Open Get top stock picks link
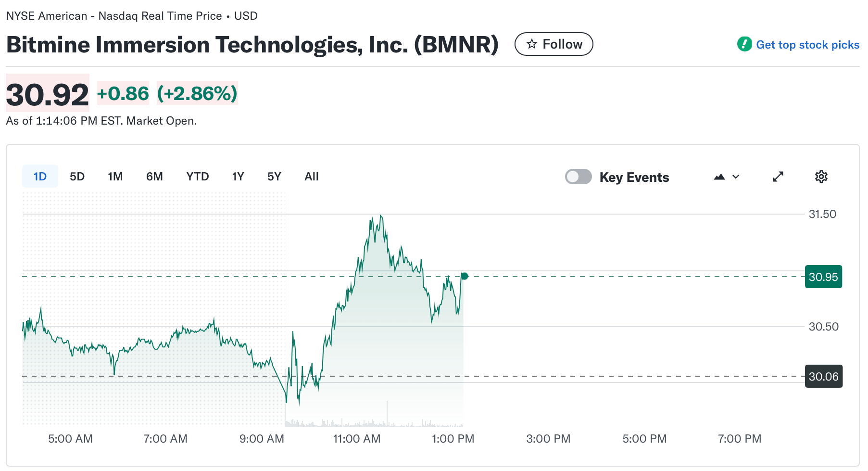This screenshot has width=868, height=471. pyautogui.click(x=807, y=45)
